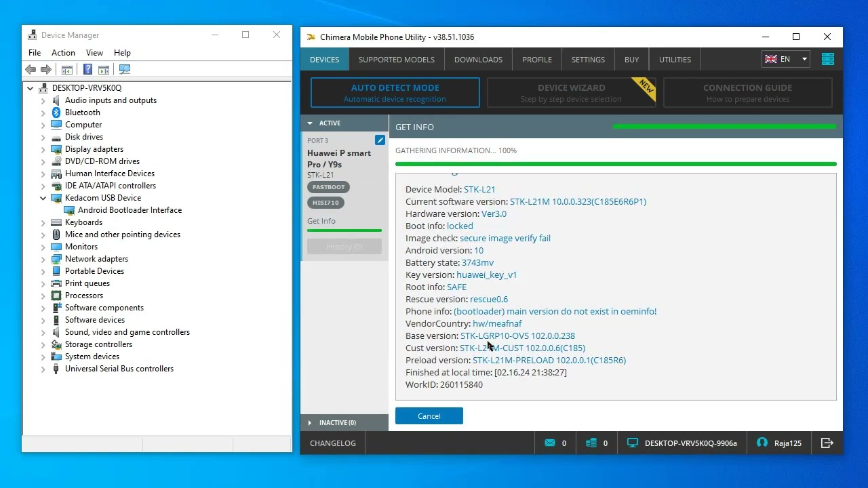Collapse the Kedacom USB Device node

pos(43,198)
